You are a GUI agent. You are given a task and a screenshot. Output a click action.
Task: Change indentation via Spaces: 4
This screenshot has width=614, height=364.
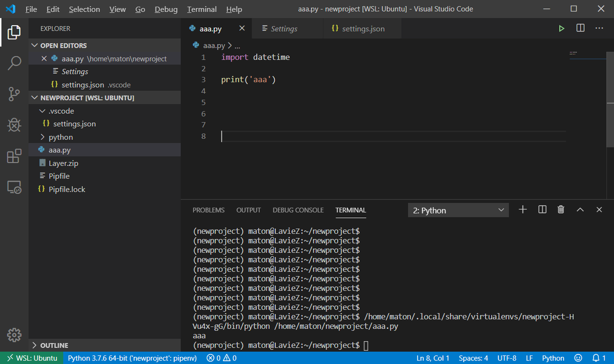click(x=473, y=358)
